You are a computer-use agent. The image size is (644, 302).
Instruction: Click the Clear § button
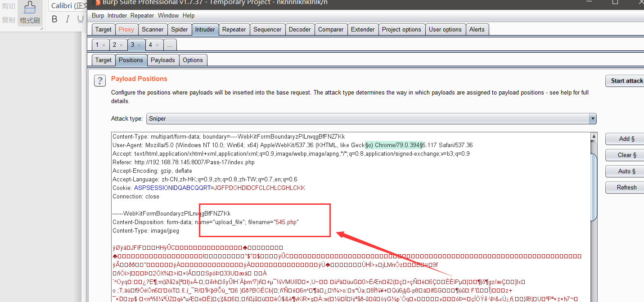point(626,155)
